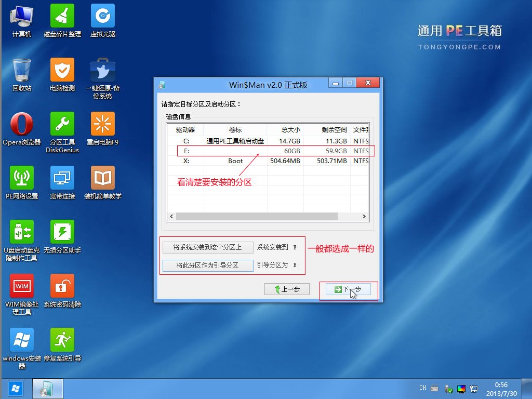The width and height of the screenshot is (532, 399).
Task: Click disk list scrollbar left arrow
Action: click(171, 217)
